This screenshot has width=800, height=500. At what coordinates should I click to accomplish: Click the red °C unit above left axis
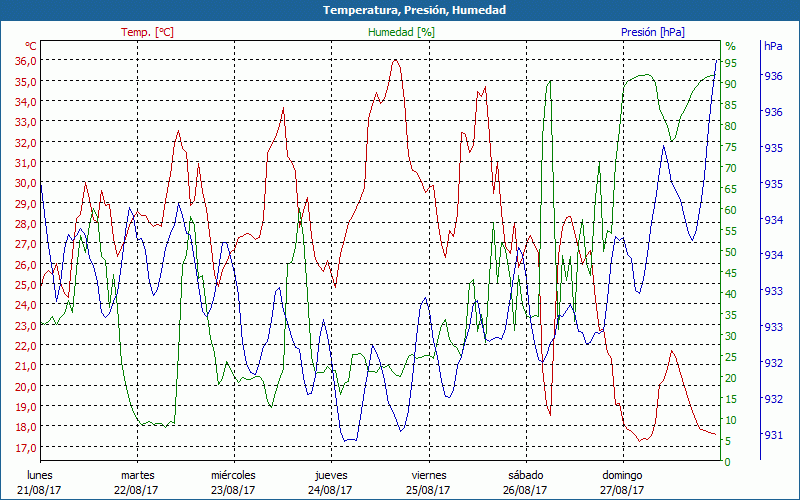[x=31, y=46]
